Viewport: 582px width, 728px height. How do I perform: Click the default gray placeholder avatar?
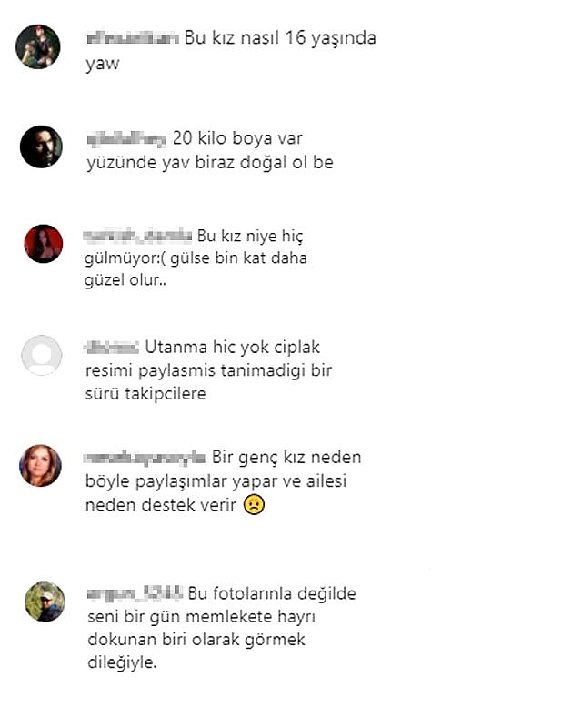click(x=42, y=355)
